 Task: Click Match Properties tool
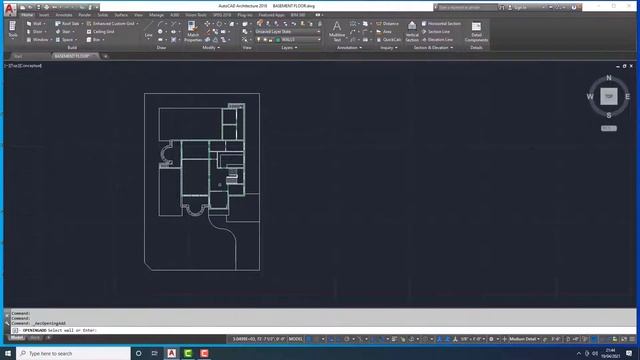tap(192, 32)
